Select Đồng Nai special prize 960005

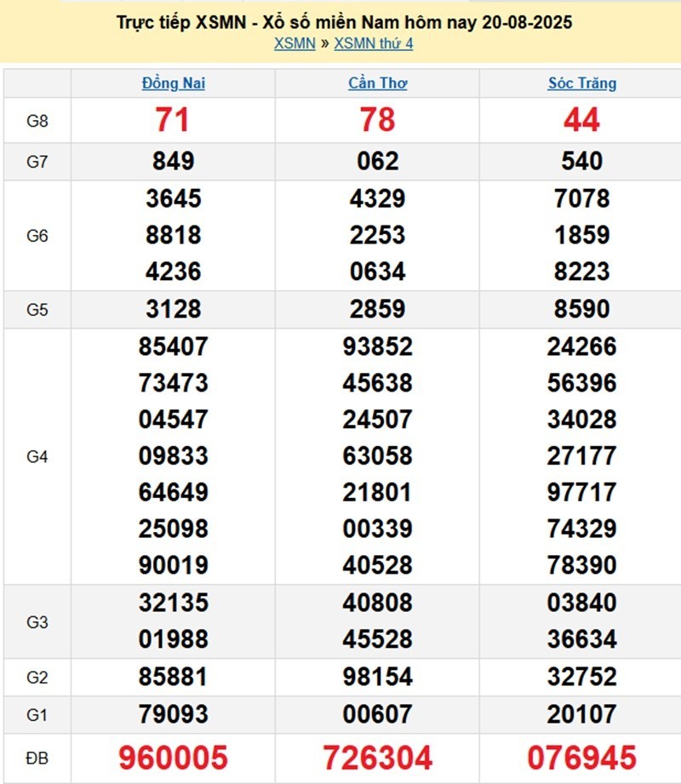pos(173,757)
